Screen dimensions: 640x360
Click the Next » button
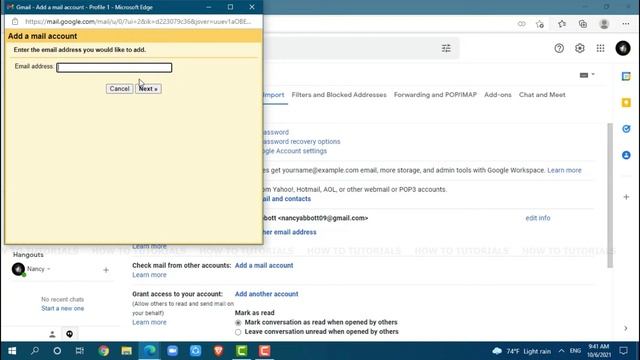(x=148, y=89)
